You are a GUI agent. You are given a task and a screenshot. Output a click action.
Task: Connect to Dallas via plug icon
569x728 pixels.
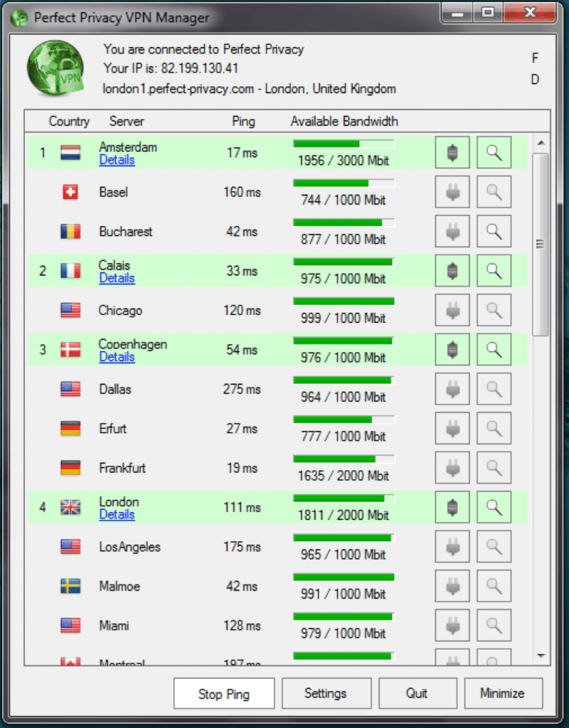pyautogui.click(x=452, y=389)
